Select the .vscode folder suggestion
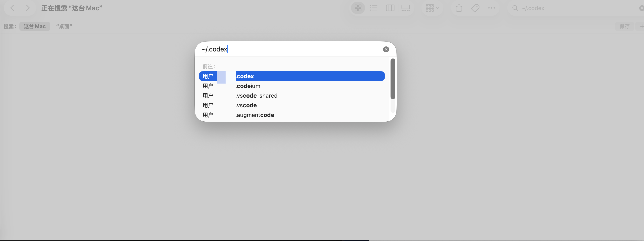 tap(292, 105)
